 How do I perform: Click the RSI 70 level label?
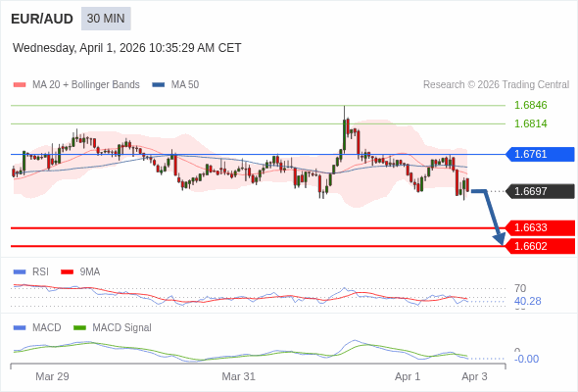520,288
